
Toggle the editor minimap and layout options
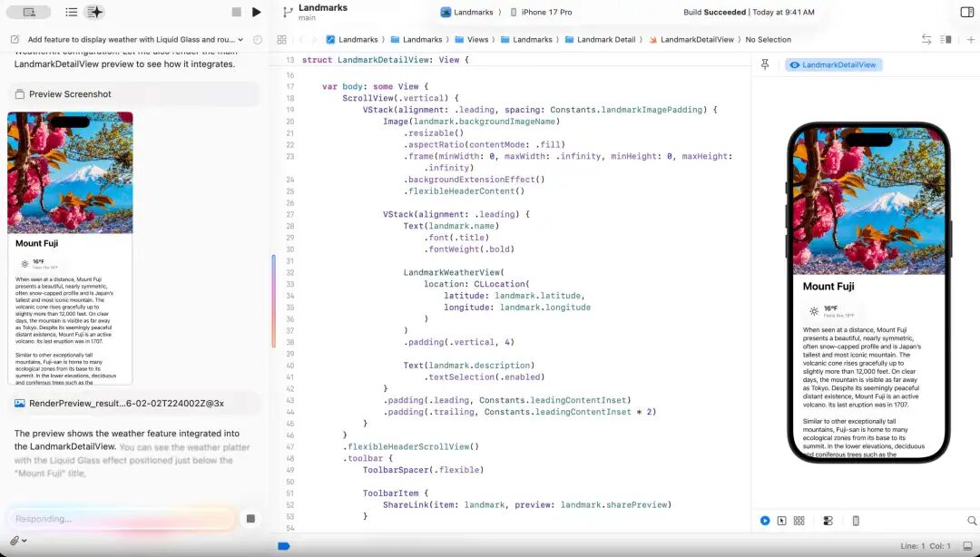[946, 40]
